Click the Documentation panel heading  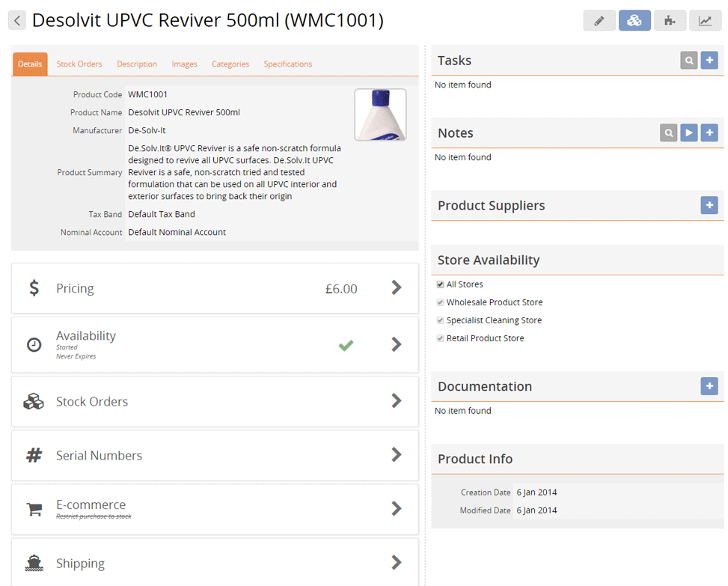[x=485, y=386]
